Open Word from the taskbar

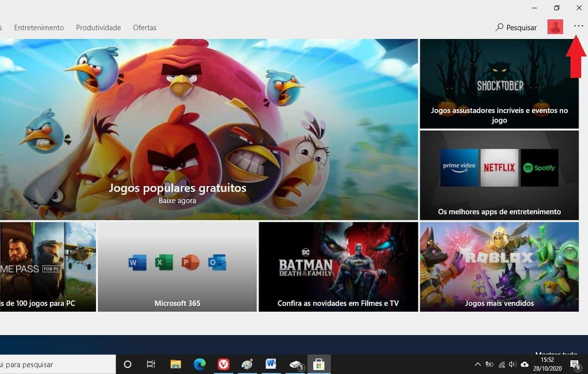click(x=271, y=364)
